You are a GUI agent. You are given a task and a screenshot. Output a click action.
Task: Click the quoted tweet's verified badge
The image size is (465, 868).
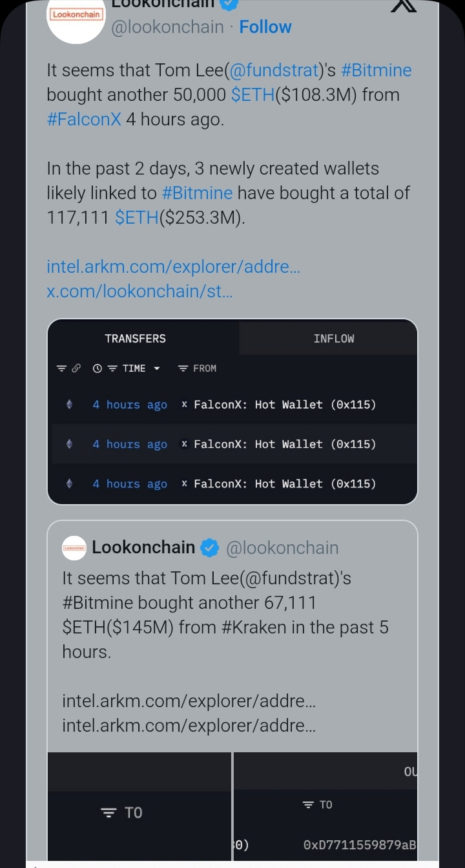pos(209,548)
